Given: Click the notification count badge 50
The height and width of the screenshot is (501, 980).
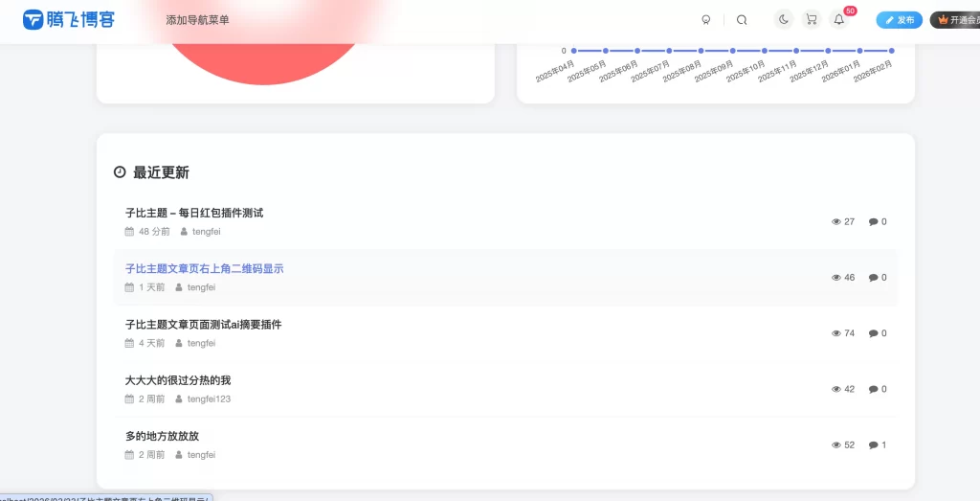Looking at the screenshot, I should pos(850,11).
